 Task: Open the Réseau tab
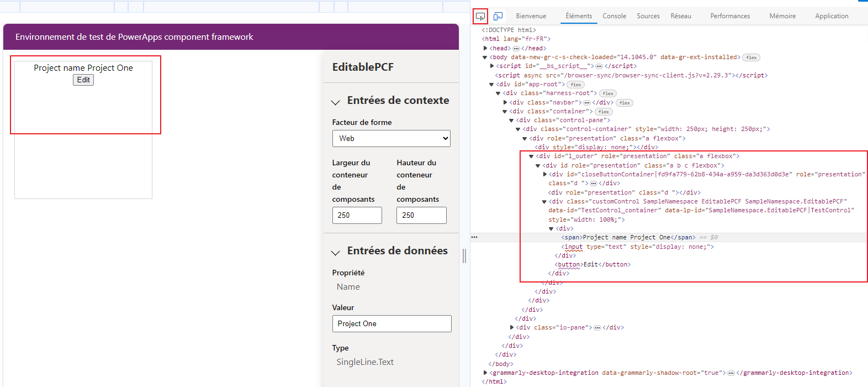680,16
